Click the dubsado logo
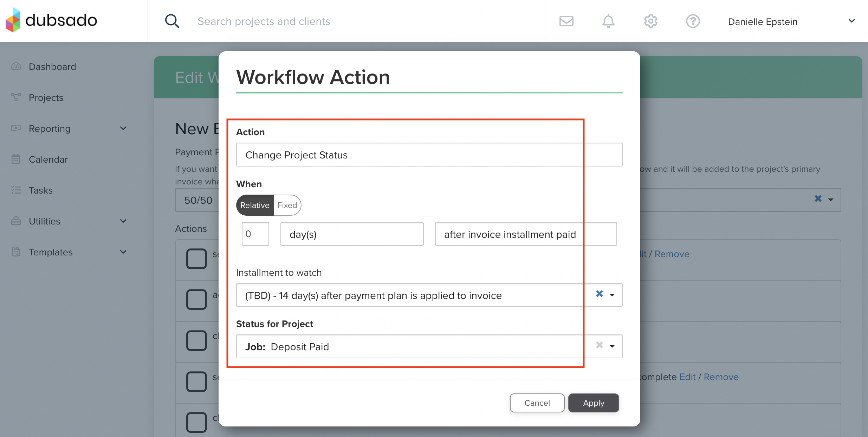Screen dimensions: 868x437 click(51, 20)
